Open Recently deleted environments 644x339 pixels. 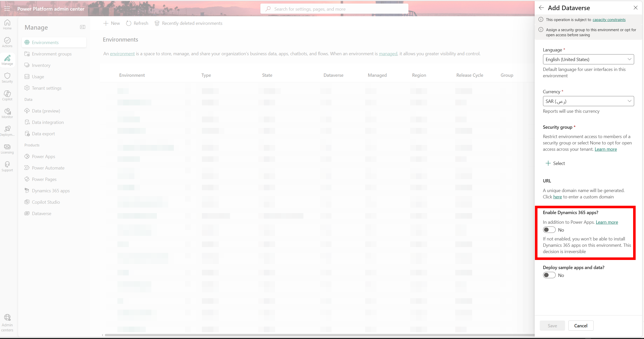click(x=189, y=23)
